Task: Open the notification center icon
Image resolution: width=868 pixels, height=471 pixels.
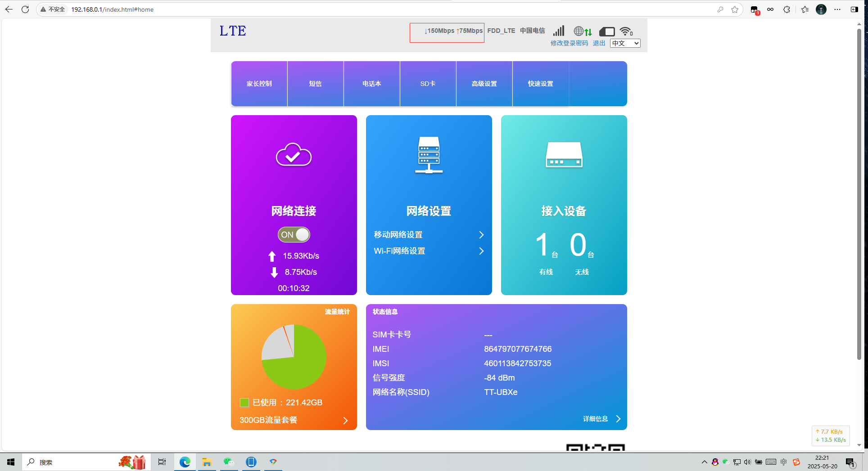Action: (x=850, y=462)
